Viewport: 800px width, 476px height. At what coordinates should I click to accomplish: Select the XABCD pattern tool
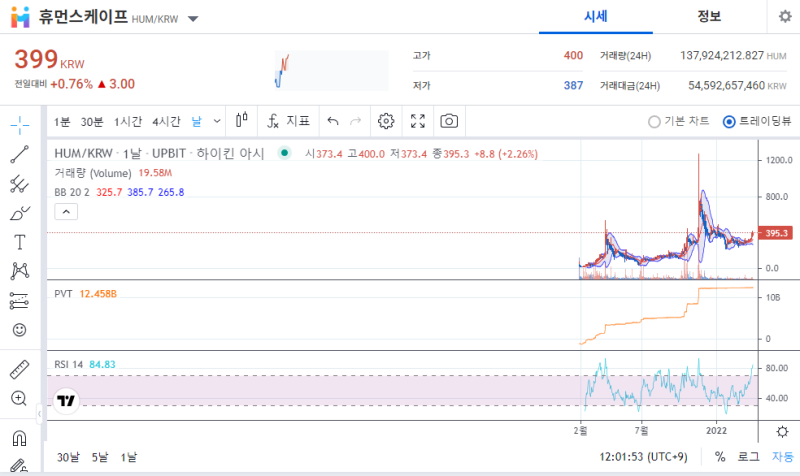pos(20,271)
